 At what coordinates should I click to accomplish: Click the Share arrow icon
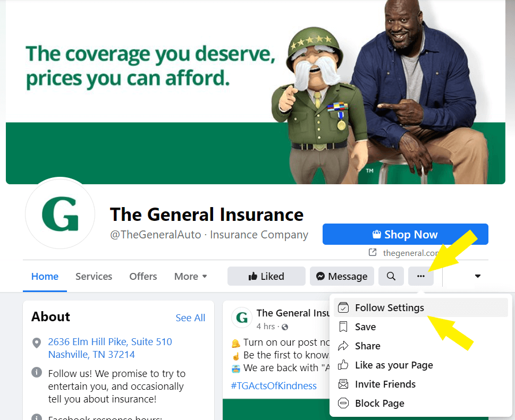click(343, 346)
